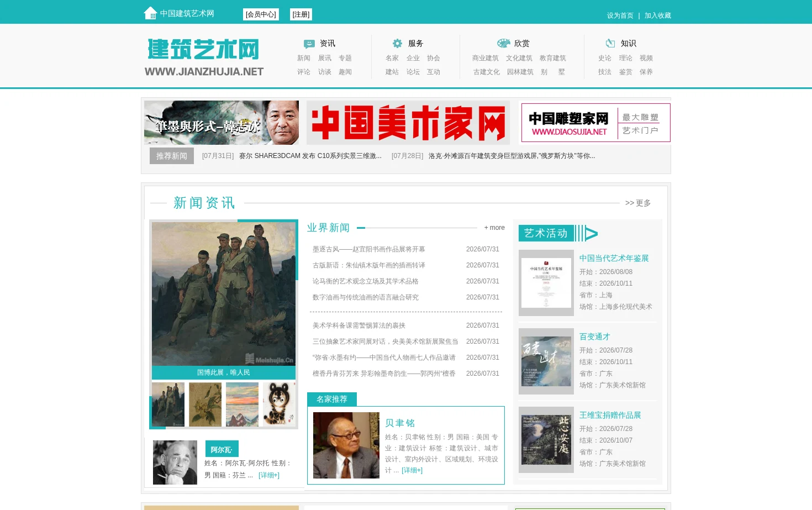Open 园林建筑 category
The width and height of the screenshot is (812, 510).
pyautogui.click(x=520, y=72)
